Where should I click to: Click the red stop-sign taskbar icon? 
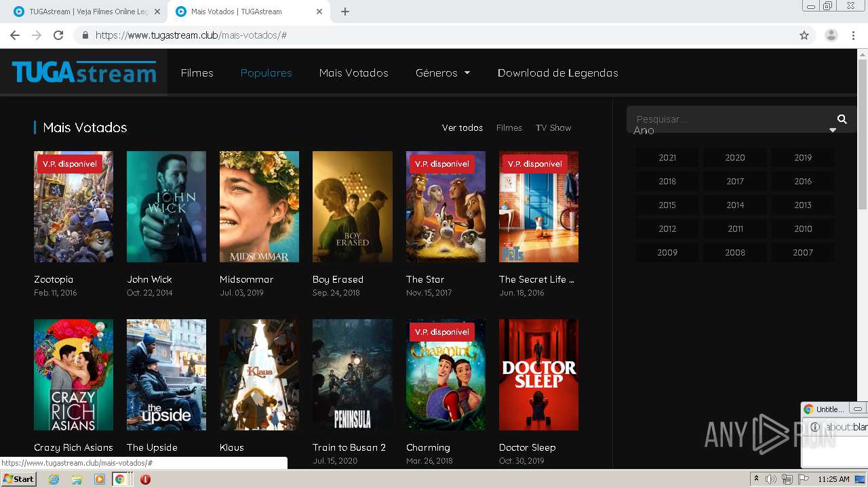click(x=145, y=479)
